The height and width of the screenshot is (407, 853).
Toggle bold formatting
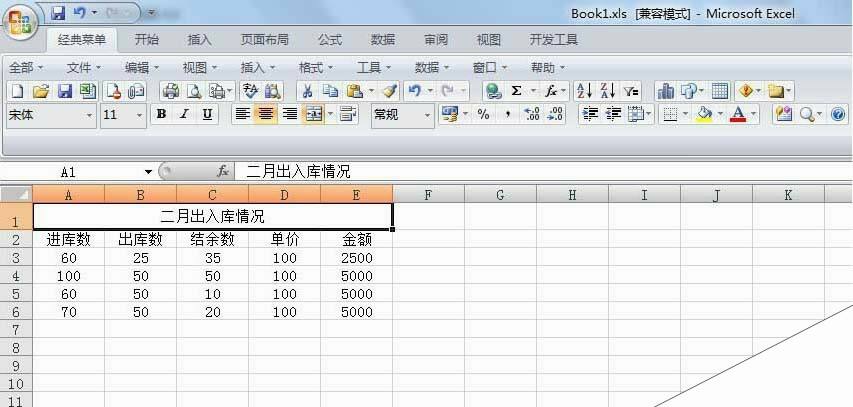pos(161,114)
